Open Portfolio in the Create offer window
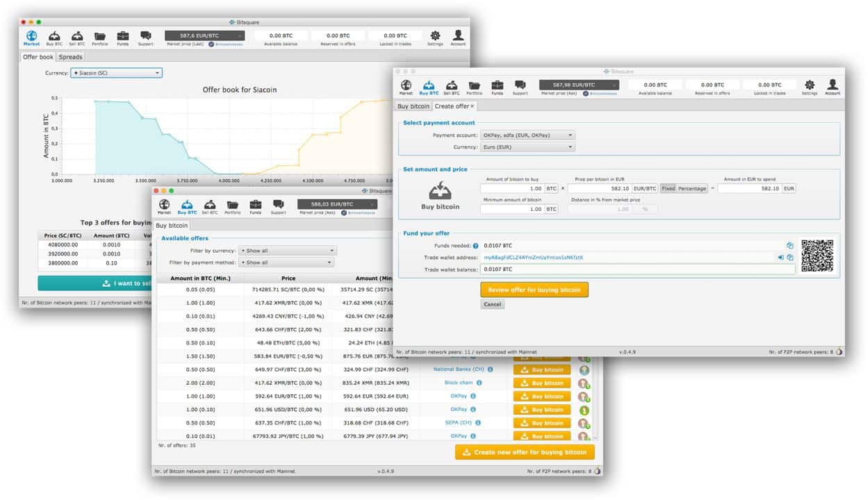This screenshot has width=868, height=500. pyautogui.click(x=475, y=87)
